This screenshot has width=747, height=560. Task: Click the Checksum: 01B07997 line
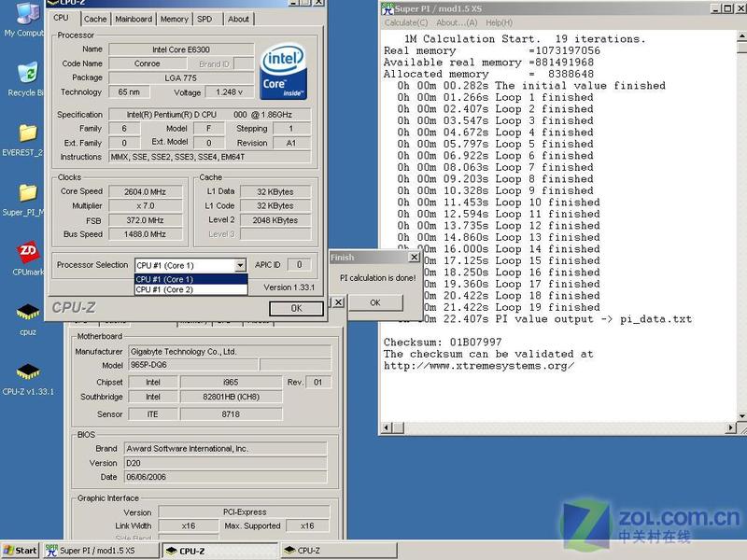pos(443,343)
